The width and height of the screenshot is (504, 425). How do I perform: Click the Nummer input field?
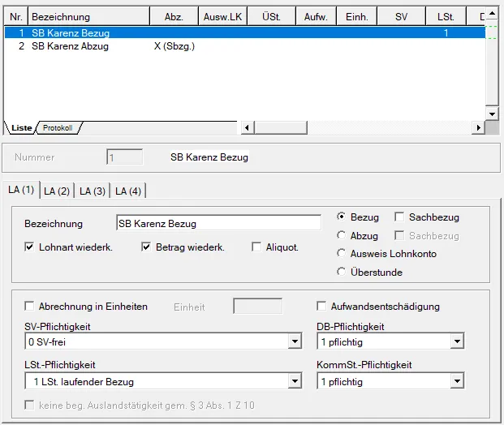(125, 157)
